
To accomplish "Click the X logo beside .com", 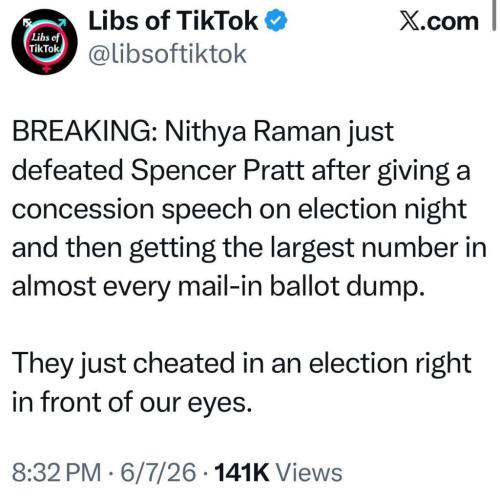I will click(x=410, y=22).
